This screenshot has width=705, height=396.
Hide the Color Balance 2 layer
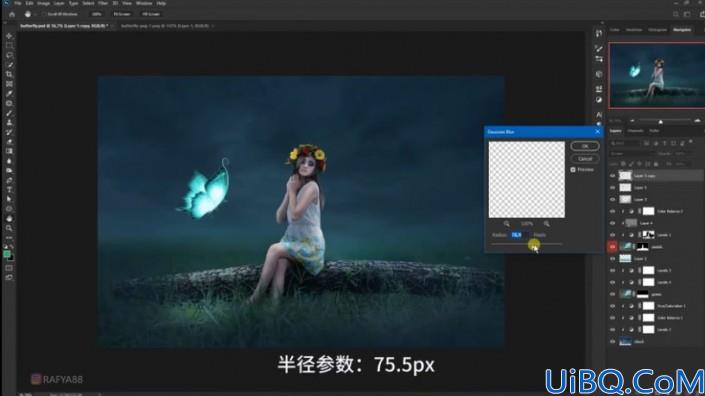point(612,211)
